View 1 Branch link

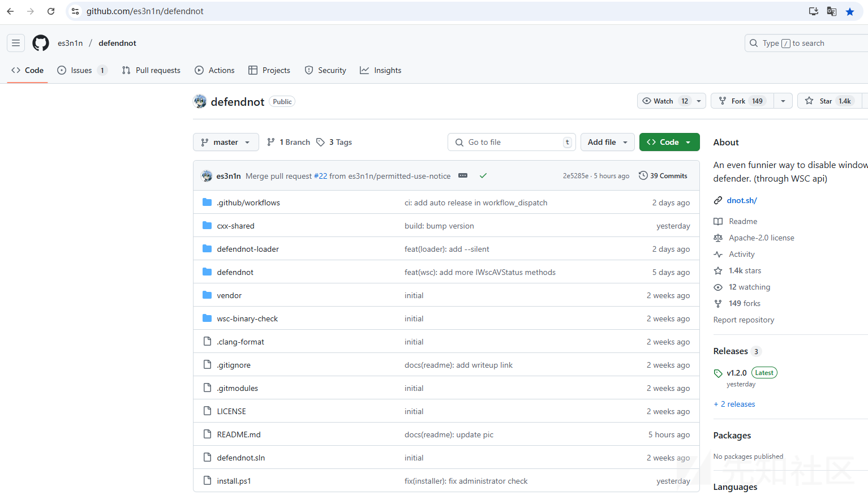[x=289, y=142]
